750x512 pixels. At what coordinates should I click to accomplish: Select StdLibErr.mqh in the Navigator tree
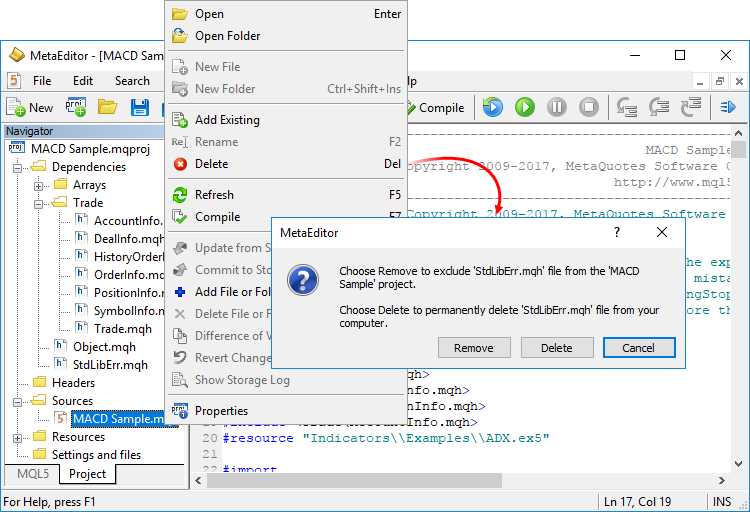click(x=110, y=365)
